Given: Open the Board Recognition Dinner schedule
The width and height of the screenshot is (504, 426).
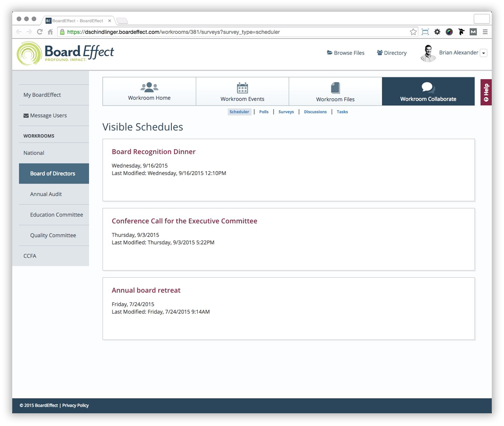Looking at the screenshot, I should click(x=154, y=152).
